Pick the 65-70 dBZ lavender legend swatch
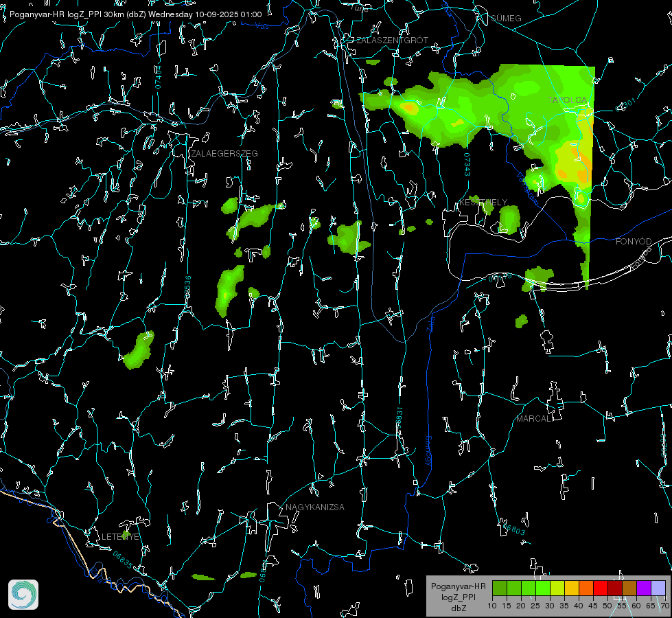 pos(658,588)
